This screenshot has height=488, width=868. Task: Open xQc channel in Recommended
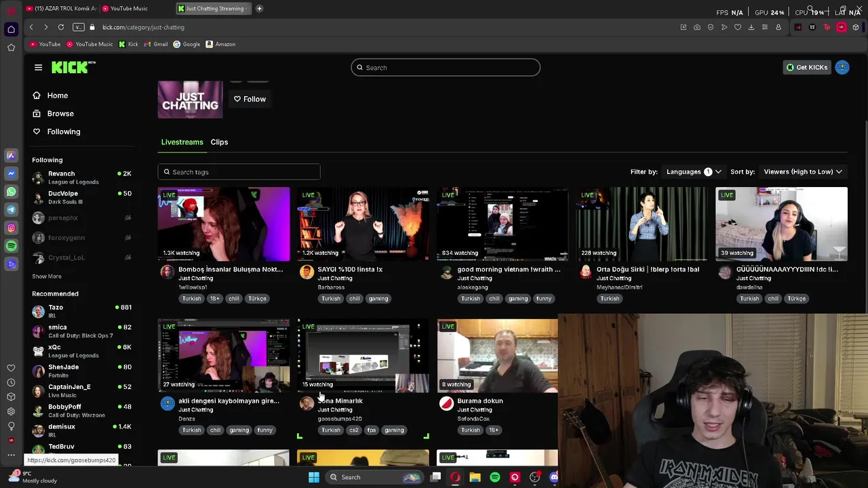coord(81,351)
